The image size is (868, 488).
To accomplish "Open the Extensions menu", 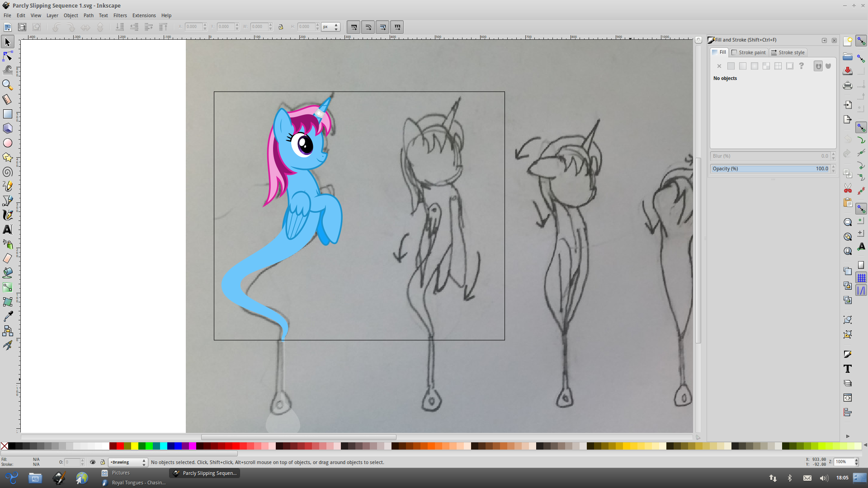I will [144, 15].
